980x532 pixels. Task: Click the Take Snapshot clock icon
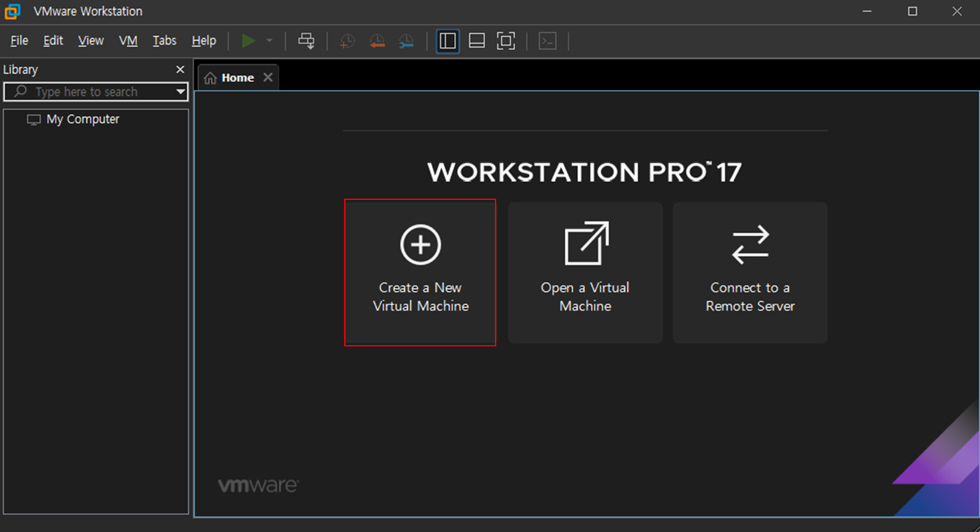(x=347, y=42)
